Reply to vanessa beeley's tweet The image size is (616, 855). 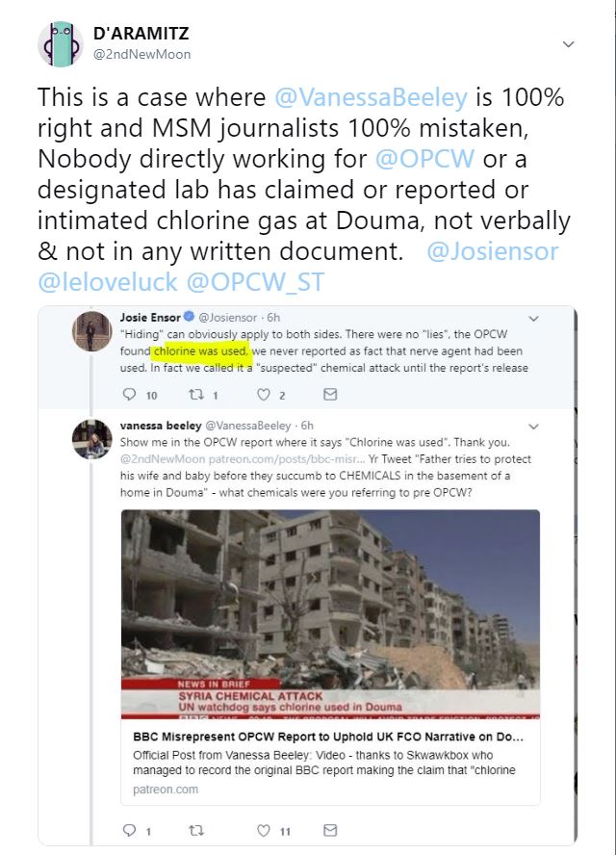(129, 830)
